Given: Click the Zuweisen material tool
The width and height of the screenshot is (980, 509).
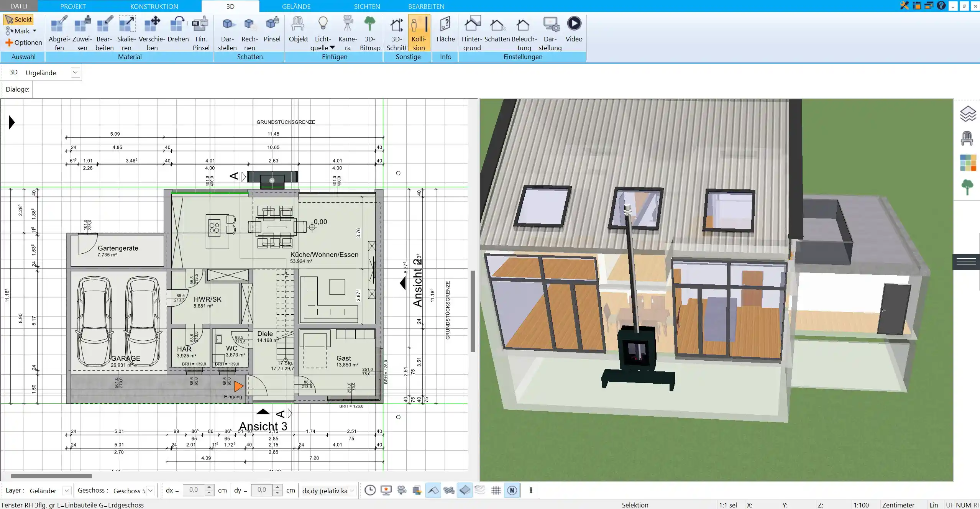Looking at the screenshot, I should click(82, 33).
